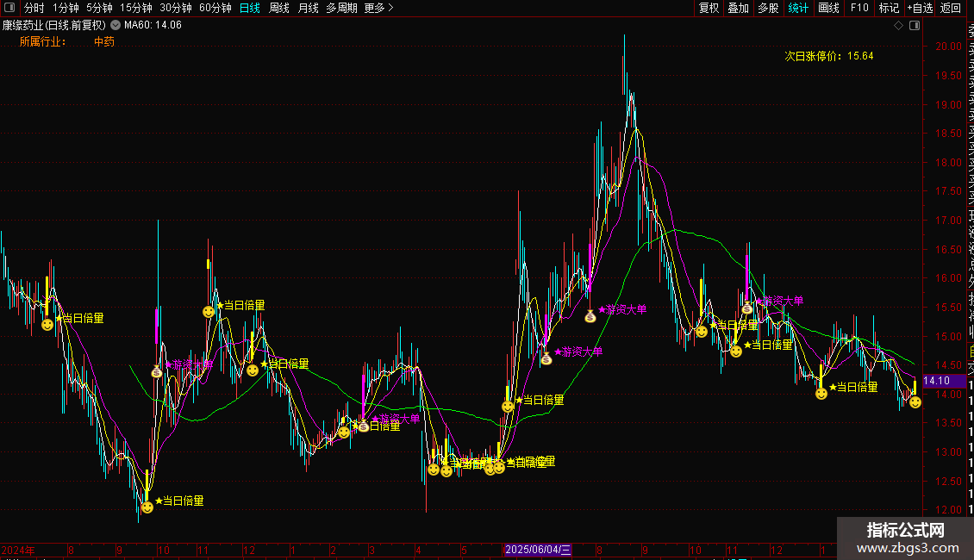Select the 15分钟 timeframe
The image size is (974, 560).
(136, 8)
